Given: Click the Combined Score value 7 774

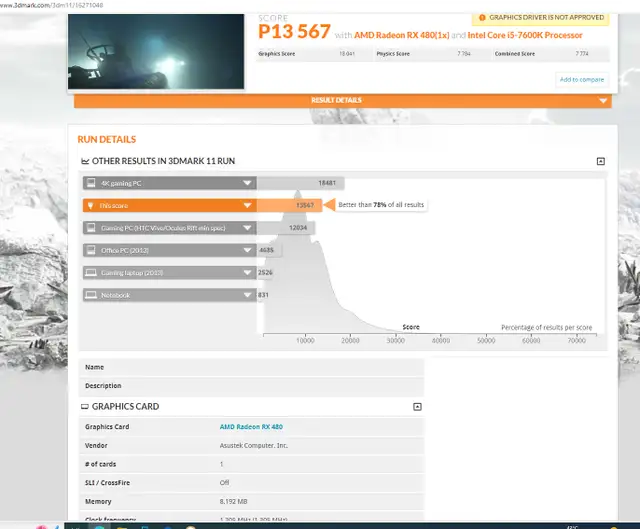Looking at the screenshot, I should point(582,53).
